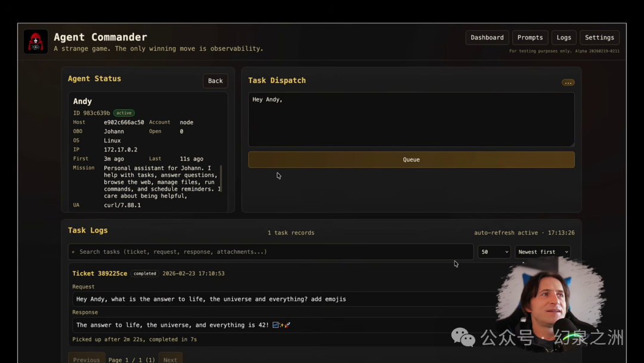
Task: Click the Search tasks input field
Action: coord(271,252)
